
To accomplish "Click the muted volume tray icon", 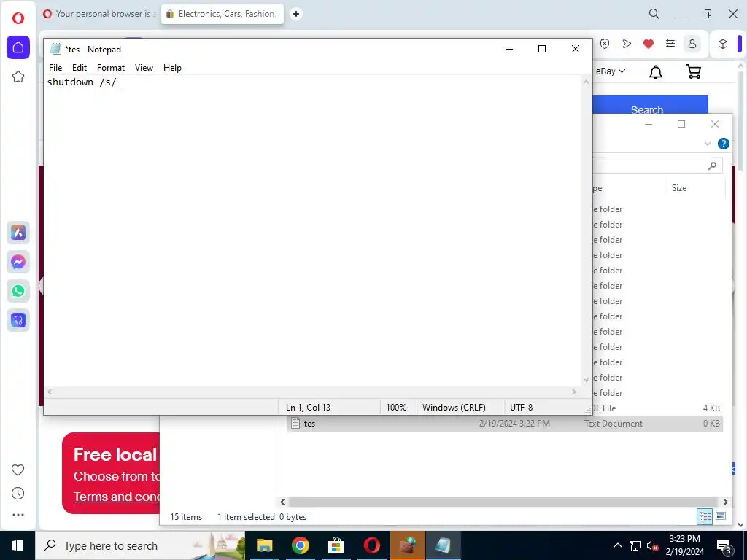I will 652,545.
